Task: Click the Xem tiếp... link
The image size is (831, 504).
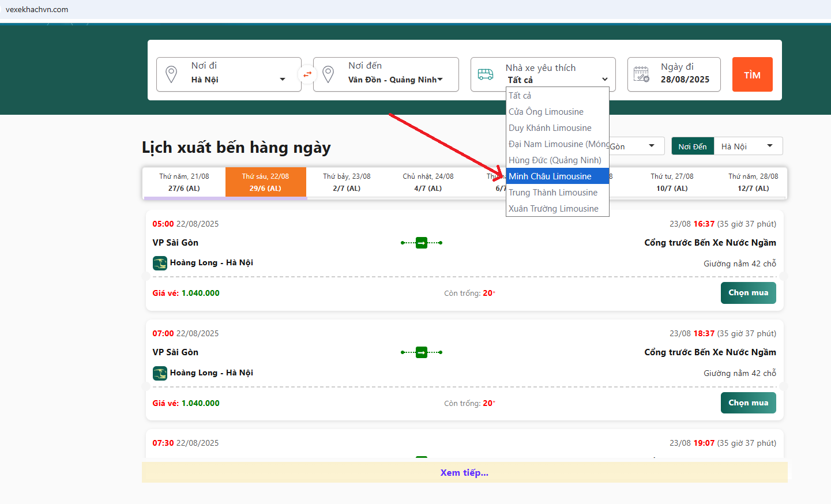Action: [x=464, y=473]
